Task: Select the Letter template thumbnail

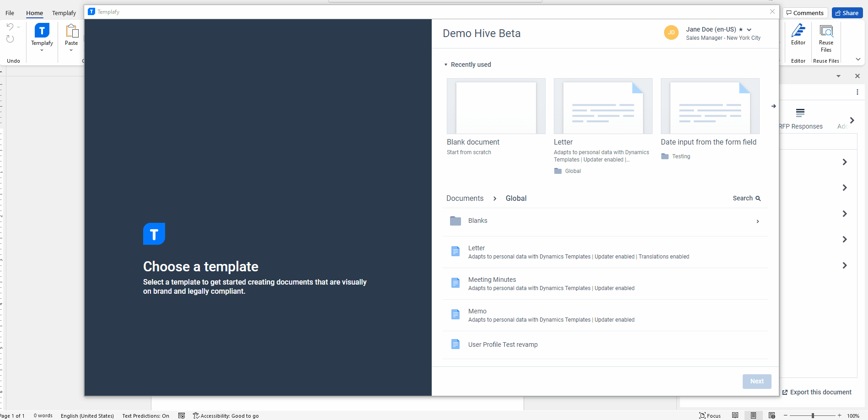Action: pyautogui.click(x=603, y=106)
